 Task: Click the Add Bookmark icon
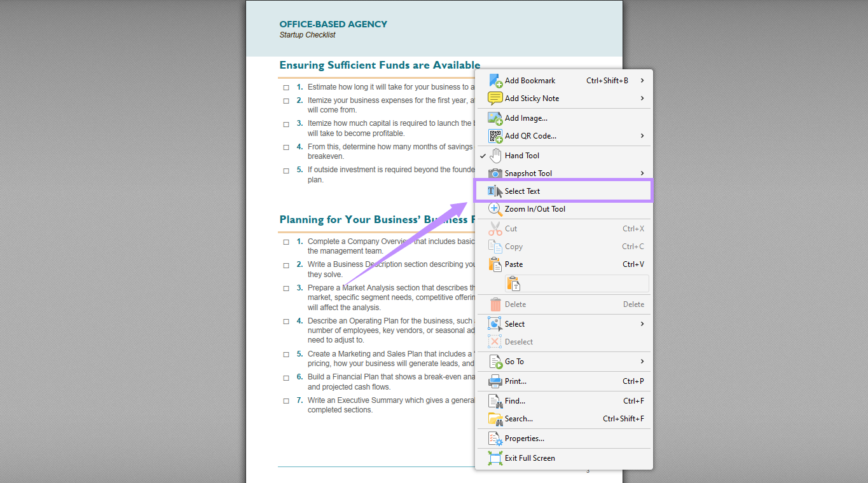495,80
